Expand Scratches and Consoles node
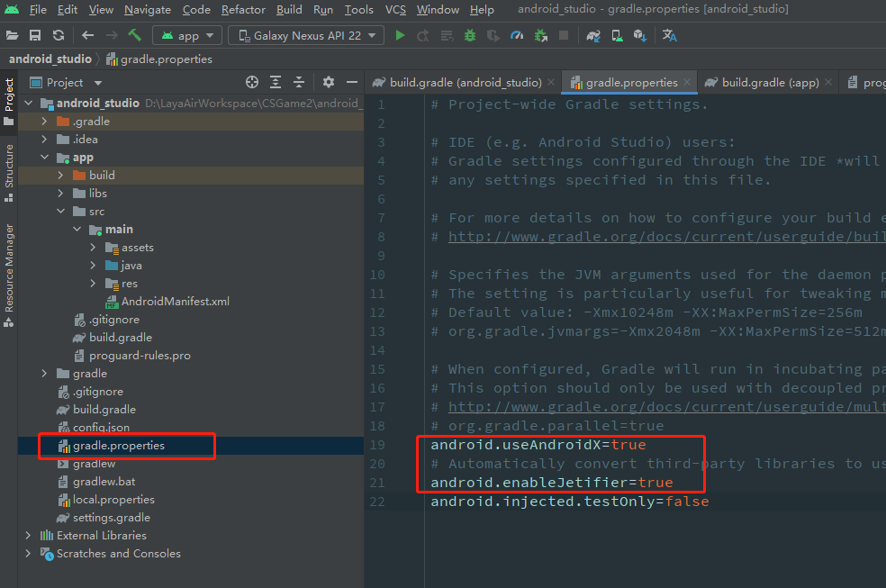Screen dimensions: 886x588 pos(28,554)
